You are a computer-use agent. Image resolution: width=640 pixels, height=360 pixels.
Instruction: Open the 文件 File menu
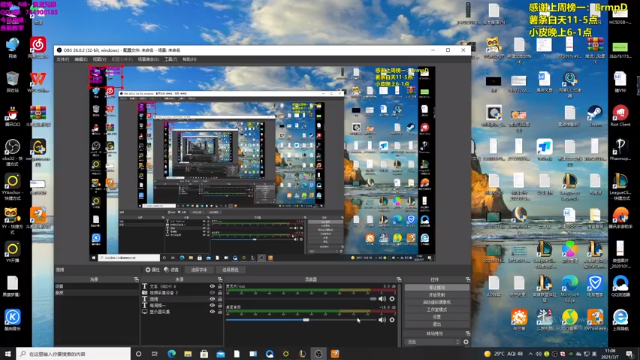click(x=62, y=59)
